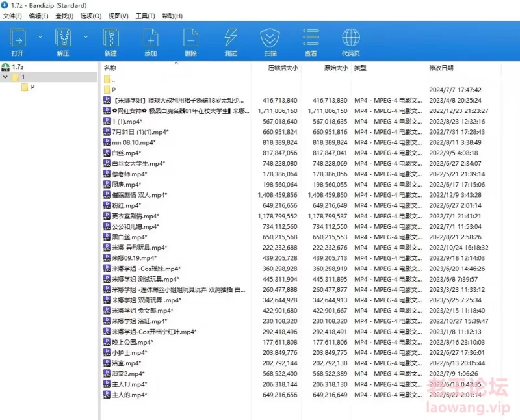Open the 工具(T) menu

coord(145,16)
